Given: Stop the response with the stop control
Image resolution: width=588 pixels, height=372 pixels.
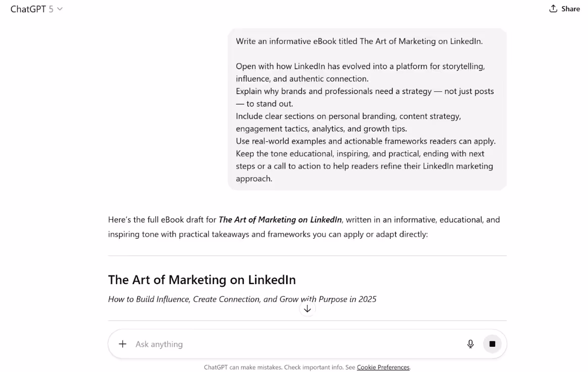Looking at the screenshot, I should pyautogui.click(x=492, y=344).
